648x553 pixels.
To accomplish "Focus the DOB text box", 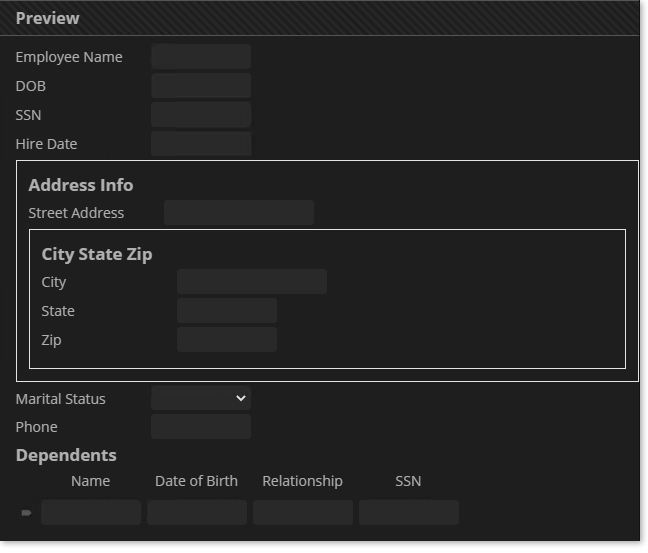I will pos(201,86).
